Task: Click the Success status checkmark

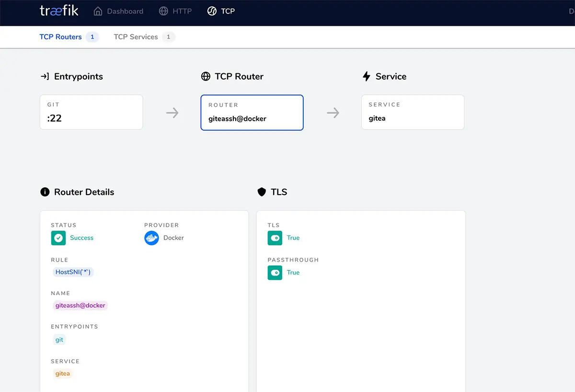Action: click(58, 238)
